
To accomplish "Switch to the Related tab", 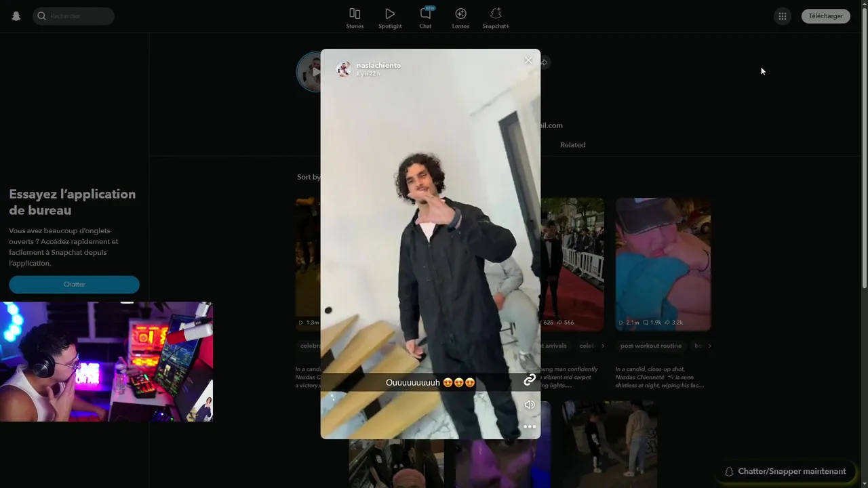I will [x=572, y=144].
